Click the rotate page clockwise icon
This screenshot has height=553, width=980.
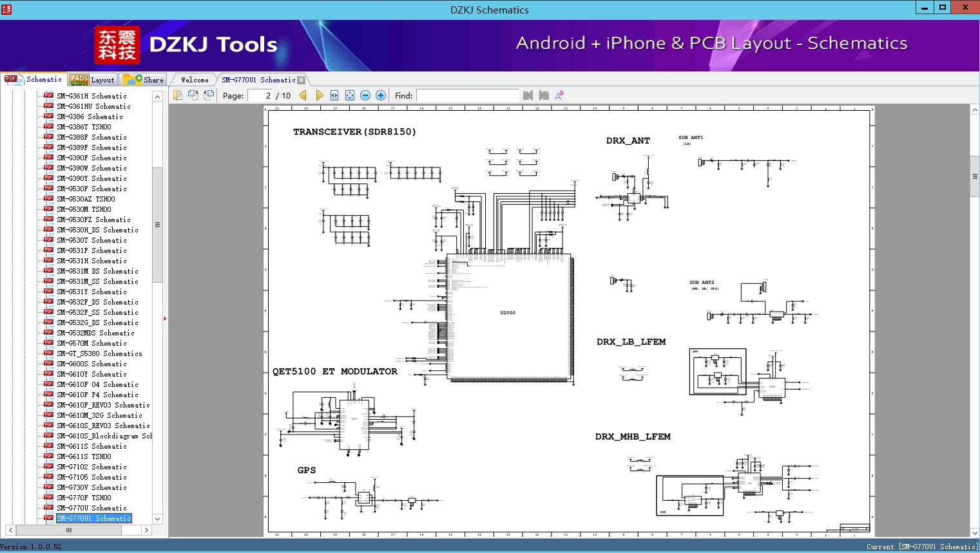209,95
